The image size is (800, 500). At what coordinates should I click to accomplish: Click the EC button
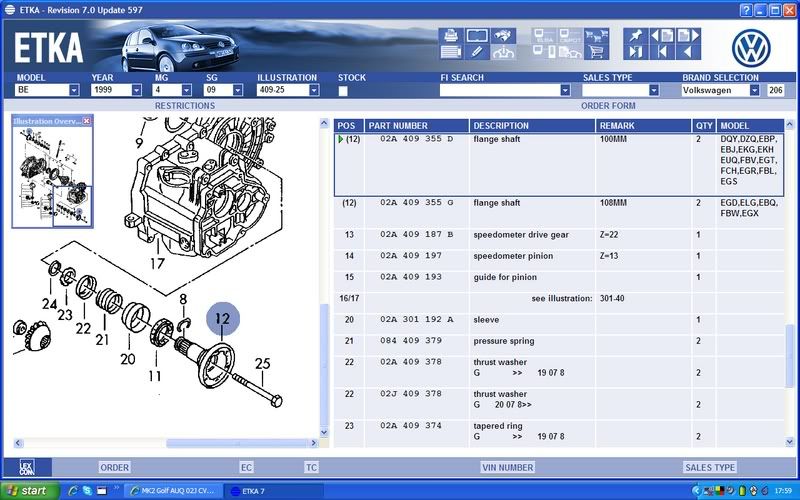coord(246,467)
